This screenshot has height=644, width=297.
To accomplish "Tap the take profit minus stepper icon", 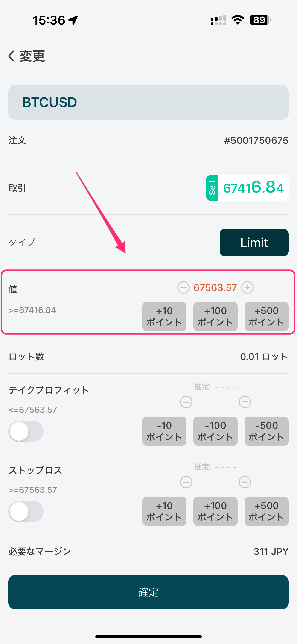I will click(x=186, y=402).
